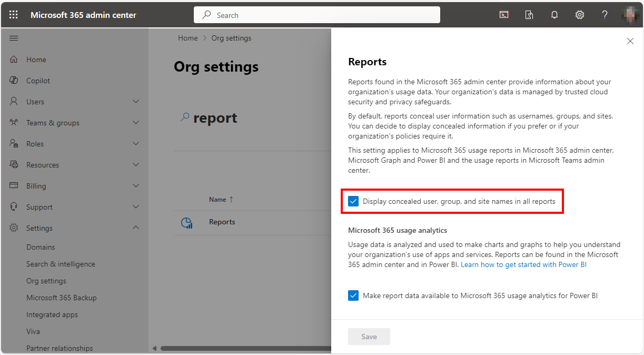Open the Help question mark

[605, 15]
